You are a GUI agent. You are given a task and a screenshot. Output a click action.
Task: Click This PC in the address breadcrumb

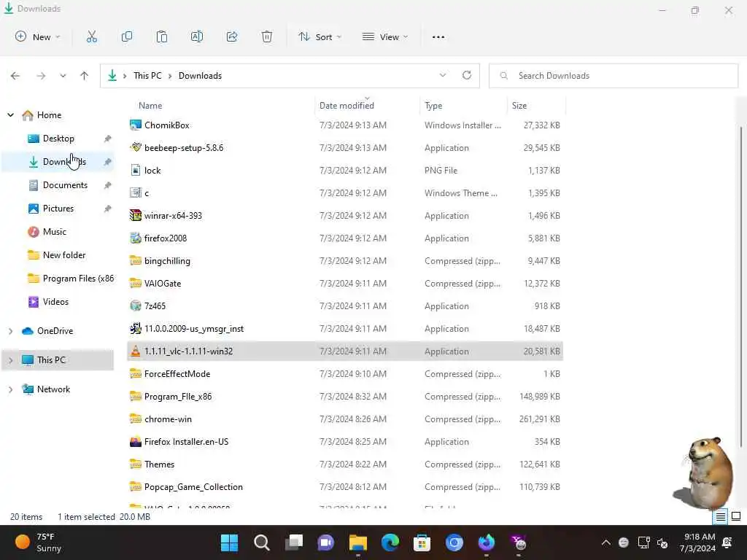click(x=147, y=76)
